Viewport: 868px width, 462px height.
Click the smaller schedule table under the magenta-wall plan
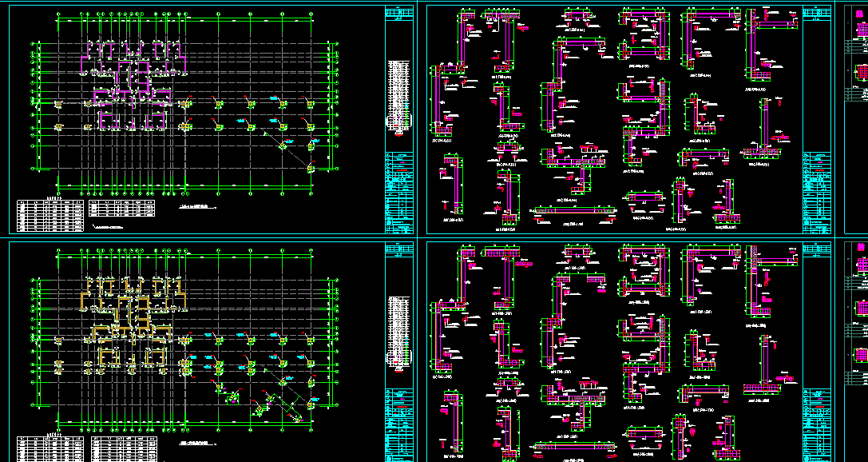tap(122, 209)
